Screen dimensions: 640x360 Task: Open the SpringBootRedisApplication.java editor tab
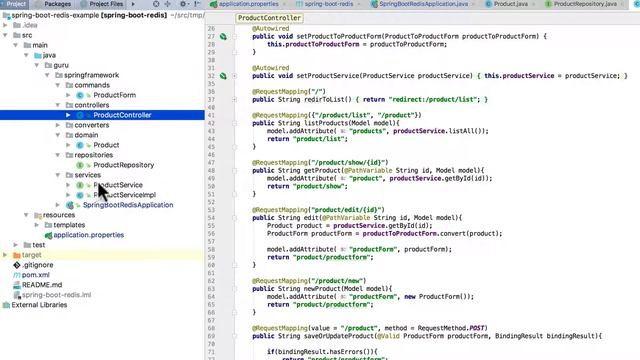click(x=423, y=4)
